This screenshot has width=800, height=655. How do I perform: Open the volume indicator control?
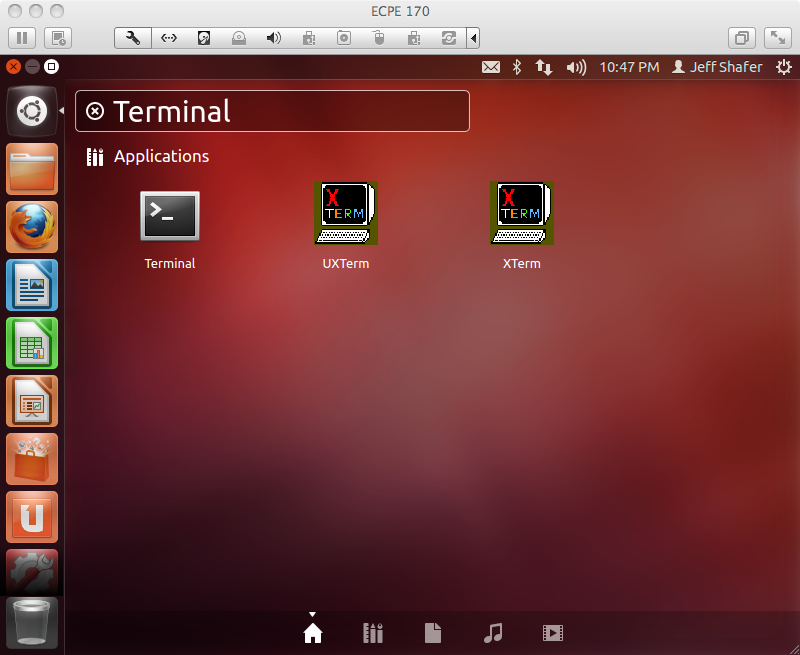point(575,67)
